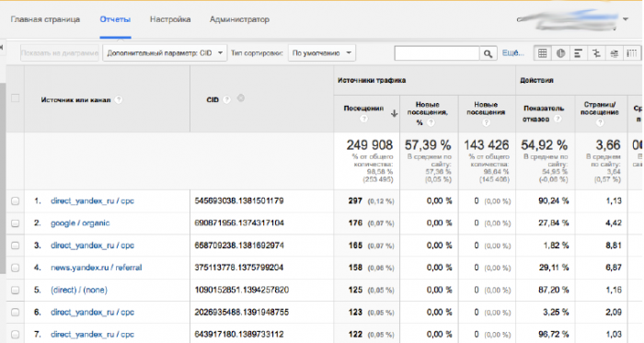644x343 pixels.
Task: Click inside the table search field
Action: pos(437,53)
